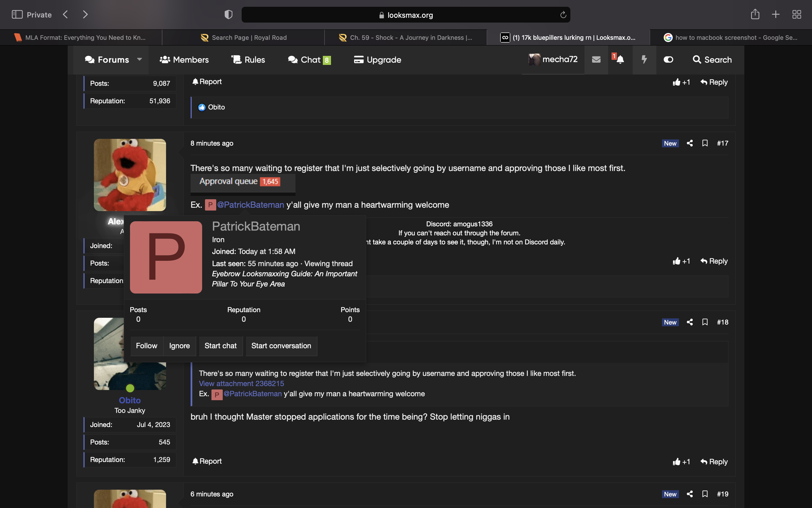Viewport: 812px width, 508px height.
Task: Expand the Forums dropdown arrow
Action: pyautogui.click(x=139, y=59)
